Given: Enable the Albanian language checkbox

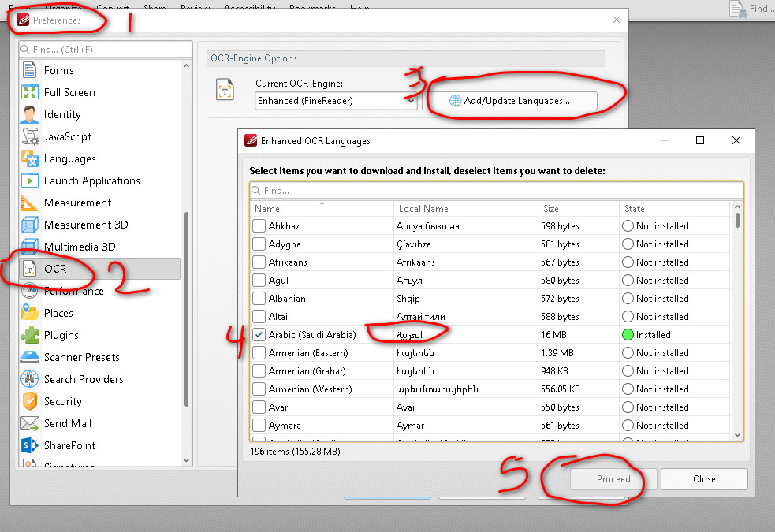Looking at the screenshot, I should 259,299.
